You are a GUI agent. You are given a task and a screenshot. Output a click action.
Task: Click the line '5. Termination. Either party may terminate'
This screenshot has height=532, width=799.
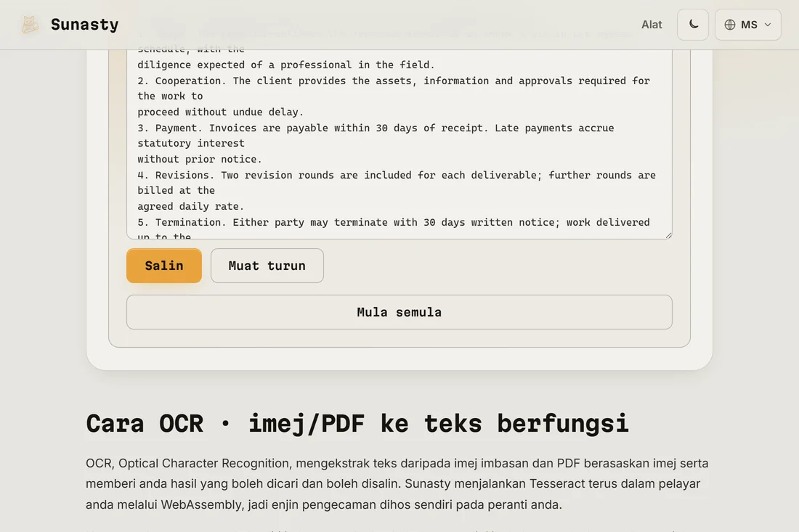pyautogui.click(x=394, y=223)
